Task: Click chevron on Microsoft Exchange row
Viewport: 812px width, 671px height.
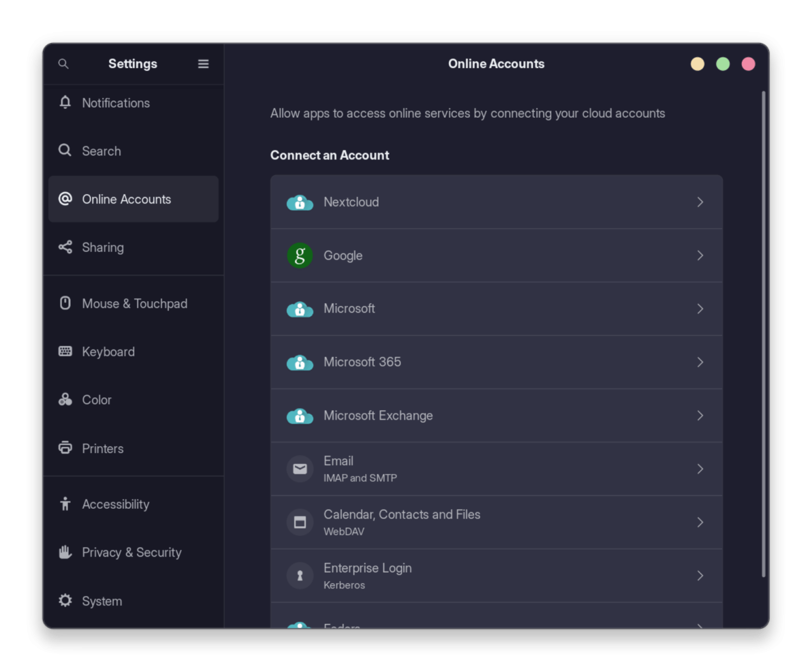Action: [x=700, y=416]
